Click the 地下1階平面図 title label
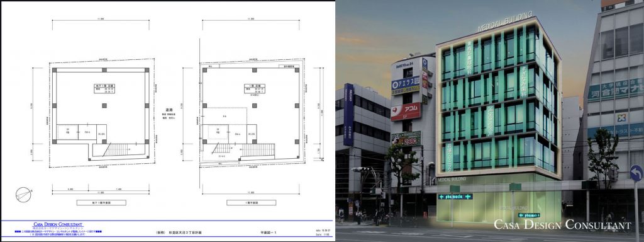 pos(101,202)
